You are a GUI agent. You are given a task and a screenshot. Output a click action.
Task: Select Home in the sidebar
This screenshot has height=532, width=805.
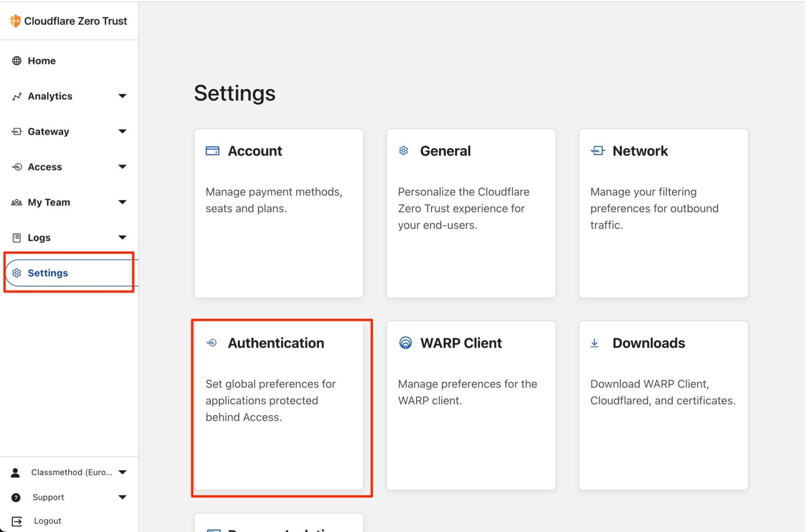point(42,61)
